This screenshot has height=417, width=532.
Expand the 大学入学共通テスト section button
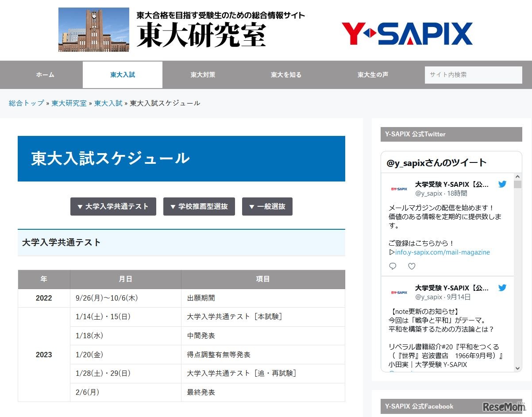click(113, 206)
